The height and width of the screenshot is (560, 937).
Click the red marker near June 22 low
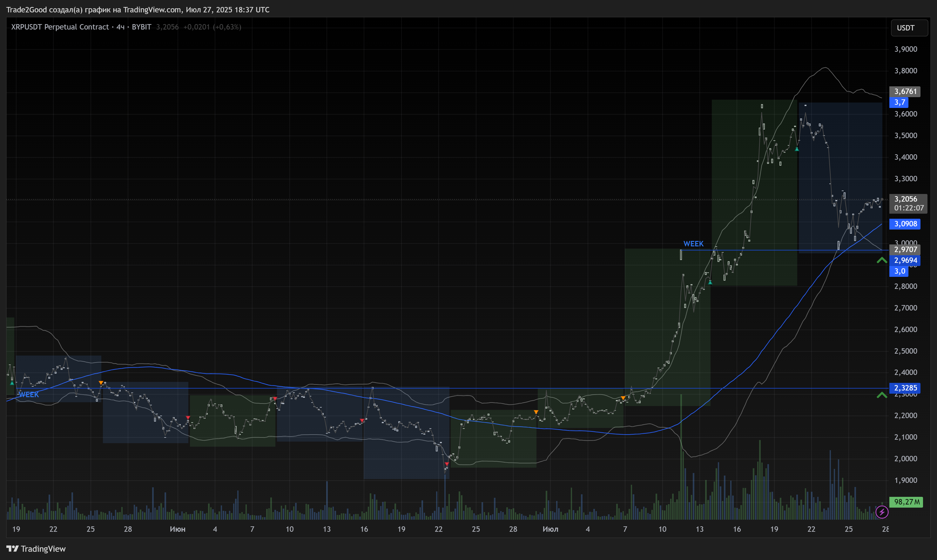(447, 464)
